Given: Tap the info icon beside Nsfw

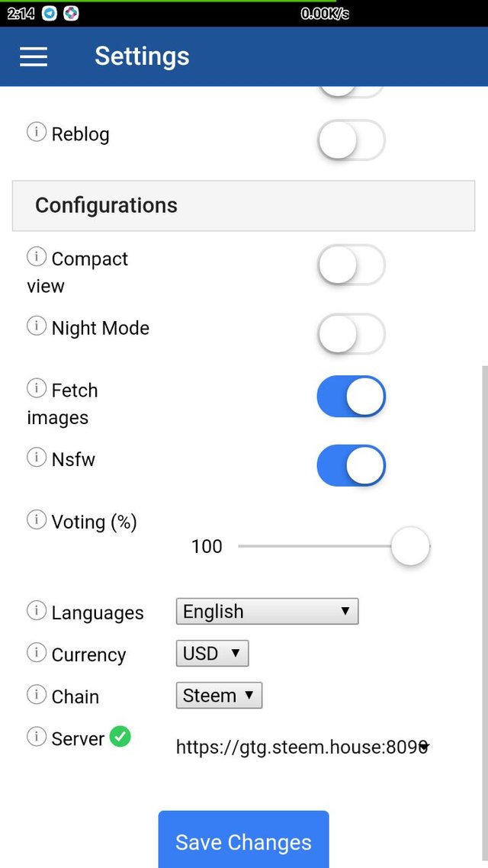Looking at the screenshot, I should coord(37,457).
